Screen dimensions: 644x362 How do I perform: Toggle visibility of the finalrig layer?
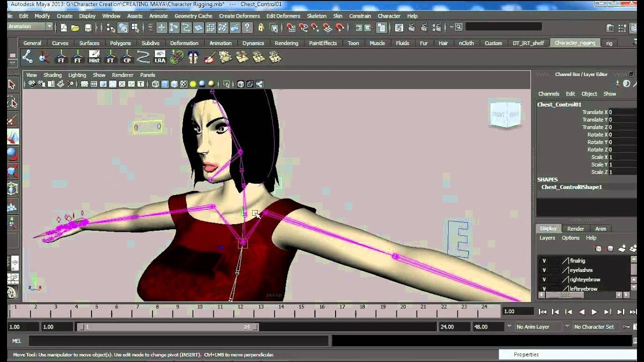pyautogui.click(x=544, y=261)
